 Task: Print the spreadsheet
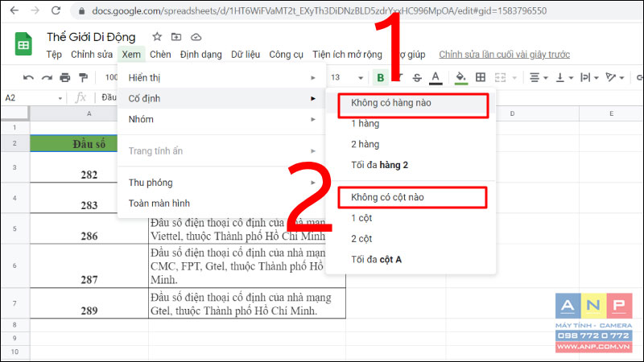(x=65, y=77)
